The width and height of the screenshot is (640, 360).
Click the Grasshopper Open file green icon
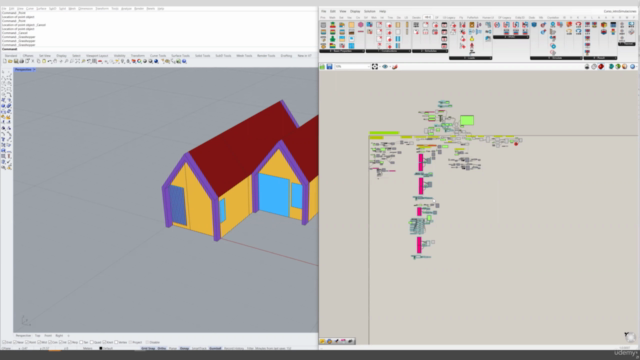[322, 67]
